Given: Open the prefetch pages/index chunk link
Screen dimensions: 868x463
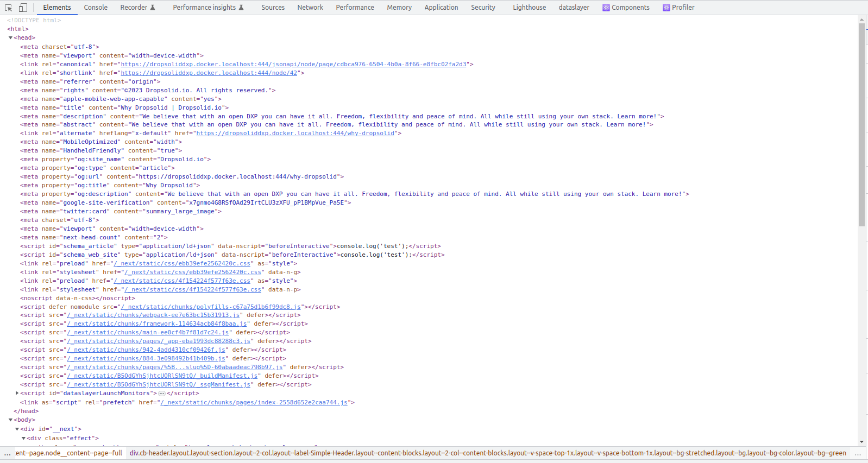Looking at the screenshot, I should tap(254, 402).
